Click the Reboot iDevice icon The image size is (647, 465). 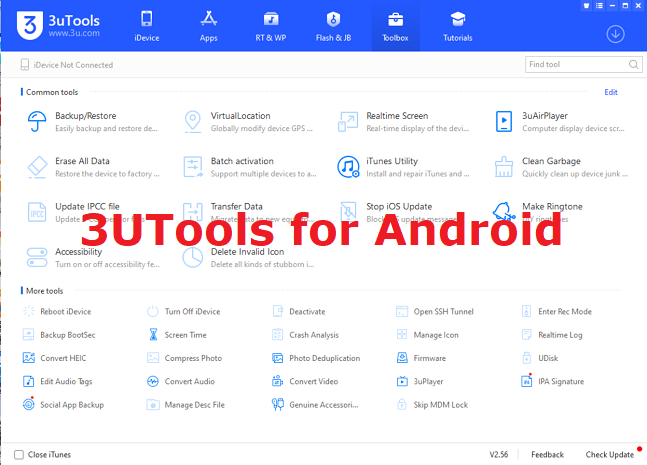click(28, 311)
